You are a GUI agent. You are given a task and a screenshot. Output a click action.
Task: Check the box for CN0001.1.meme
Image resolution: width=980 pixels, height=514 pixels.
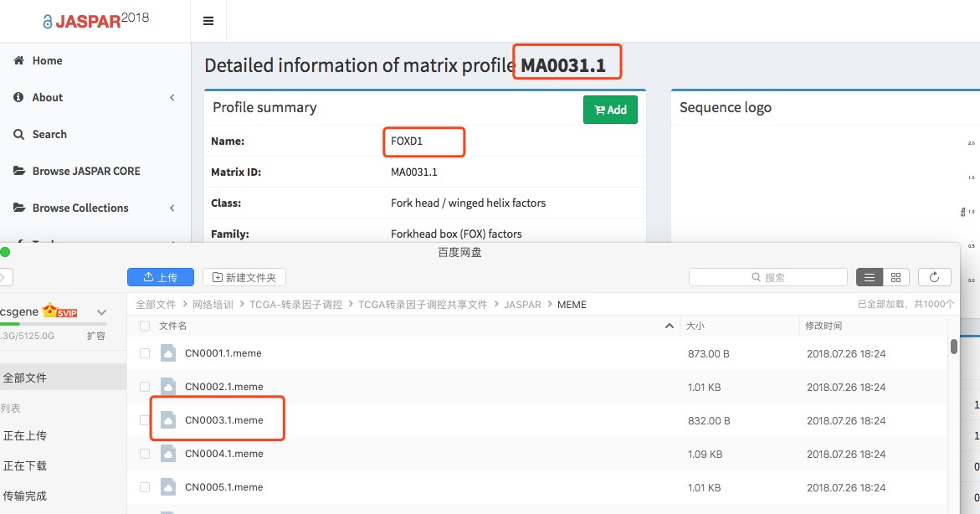pyautogui.click(x=145, y=353)
